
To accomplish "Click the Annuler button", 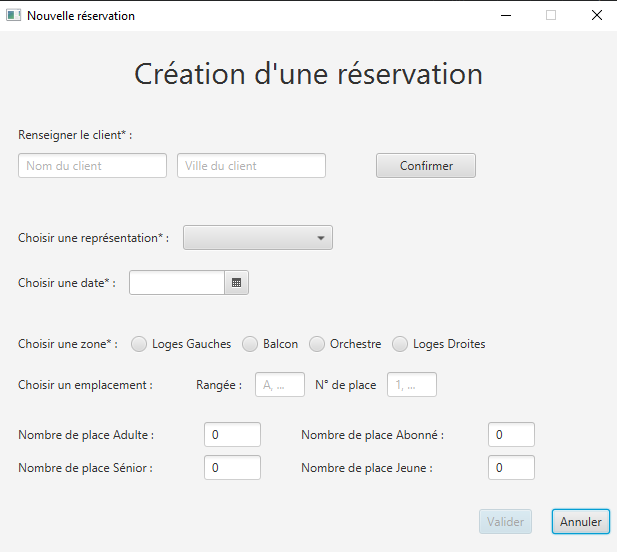I will coord(580,522).
